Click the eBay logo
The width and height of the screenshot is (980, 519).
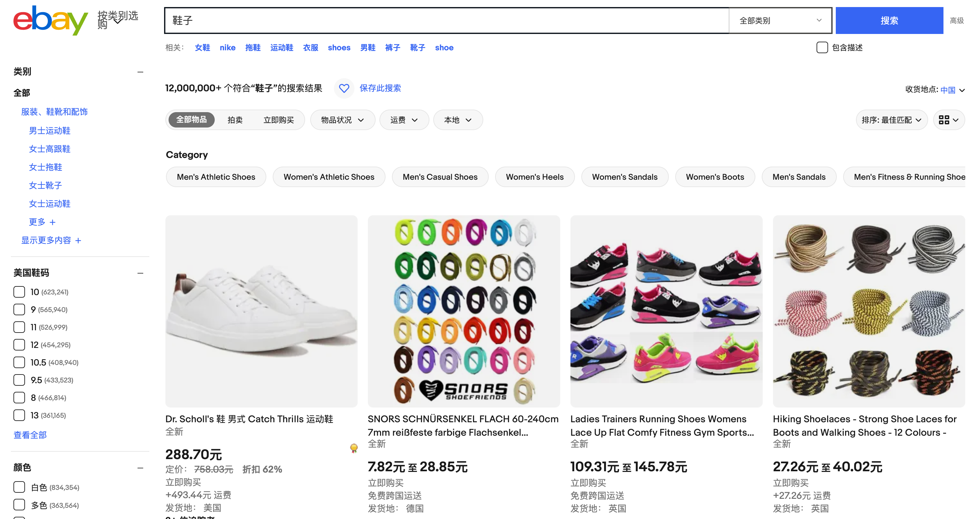[x=51, y=20]
